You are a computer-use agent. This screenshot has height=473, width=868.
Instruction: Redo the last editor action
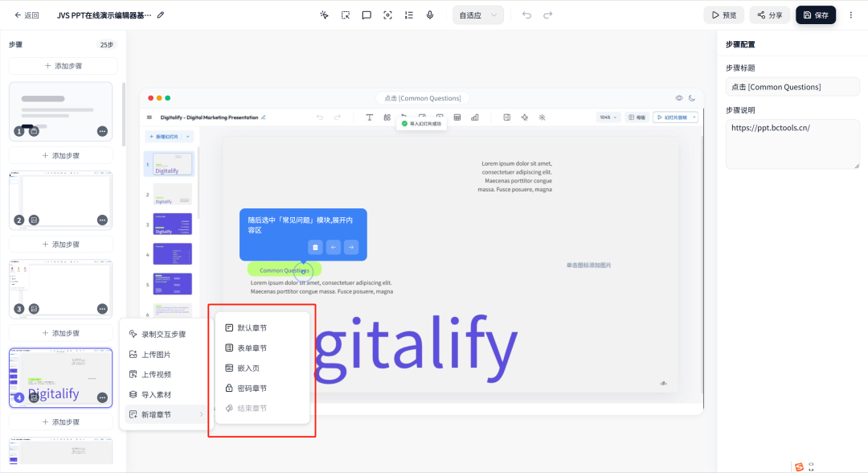click(x=547, y=15)
